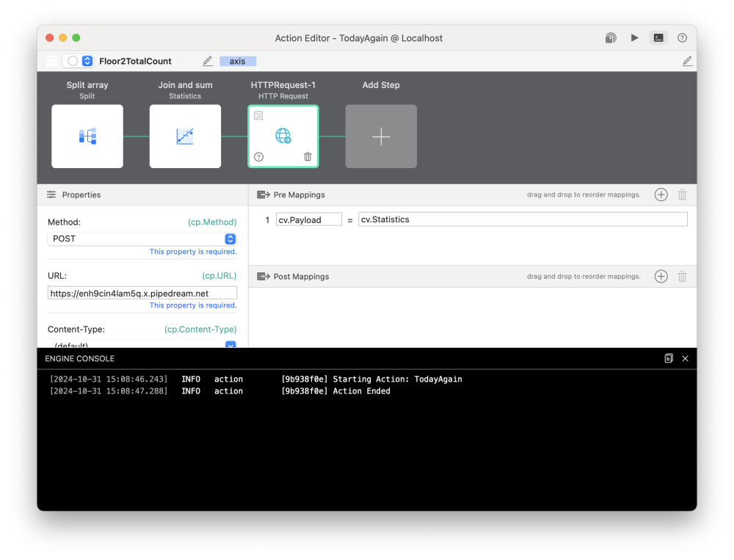This screenshot has width=734, height=560.
Task: Click the 'Action Ended' log line
Action: [x=361, y=391]
